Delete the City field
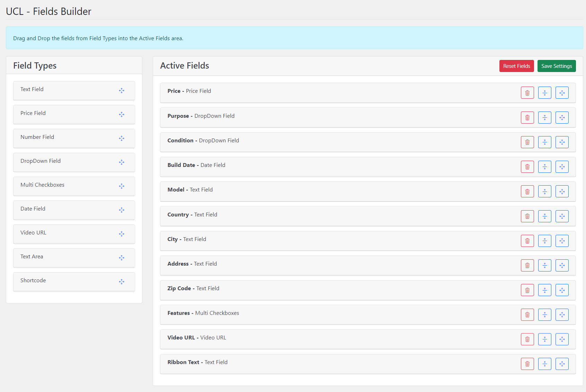The image size is (586, 392). click(527, 241)
